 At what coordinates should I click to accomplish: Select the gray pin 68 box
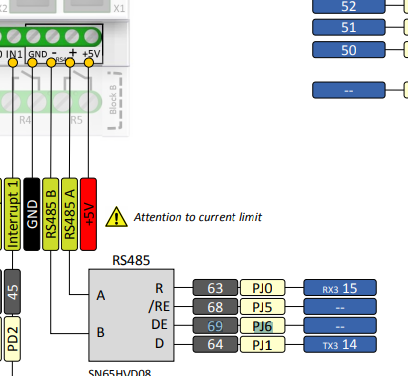tap(215, 307)
